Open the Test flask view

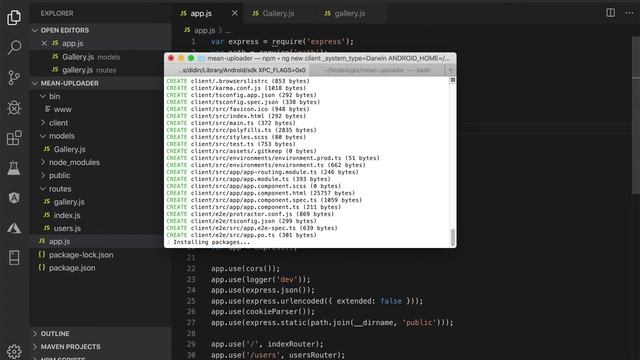tap(14, 168)
